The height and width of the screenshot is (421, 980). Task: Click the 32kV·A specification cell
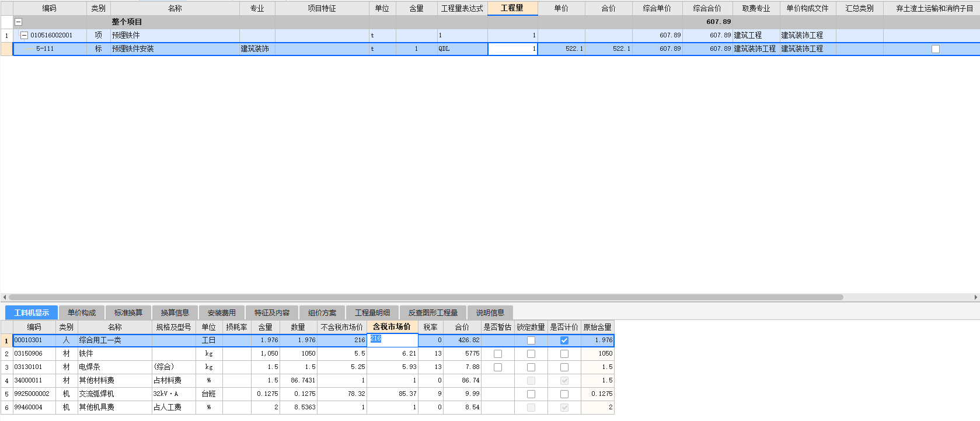tap(173, 394)
